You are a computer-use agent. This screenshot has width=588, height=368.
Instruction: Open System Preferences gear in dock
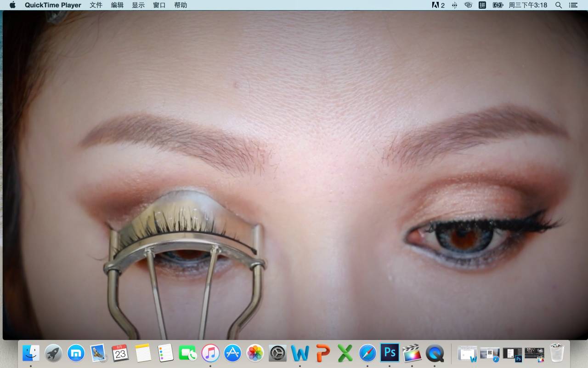tap(277, 353)
